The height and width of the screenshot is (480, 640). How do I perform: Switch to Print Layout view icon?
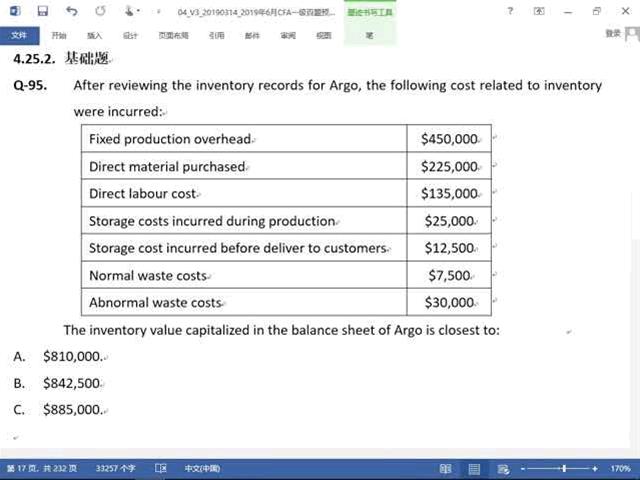click(474, 469)
